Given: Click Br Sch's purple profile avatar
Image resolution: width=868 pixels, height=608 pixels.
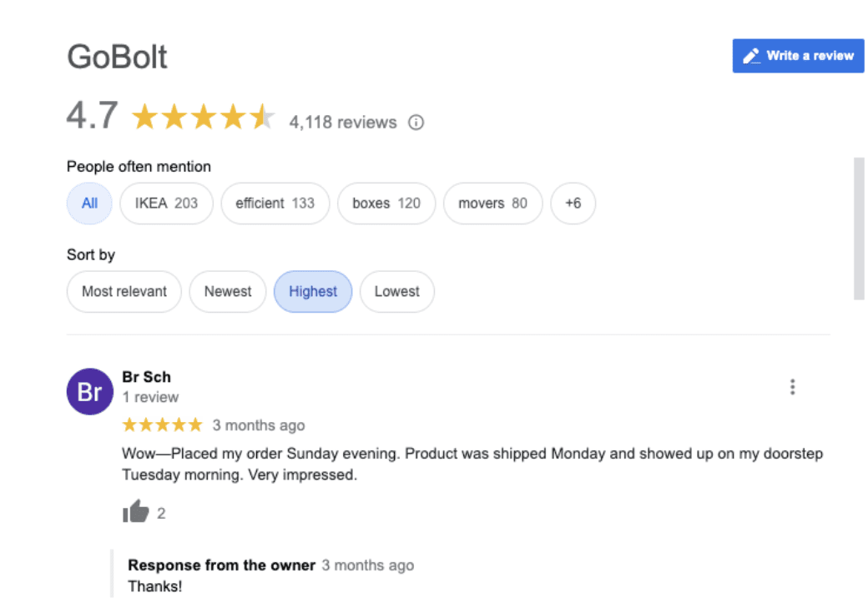Looking at the screenshot, I should (x=89, y=391).
